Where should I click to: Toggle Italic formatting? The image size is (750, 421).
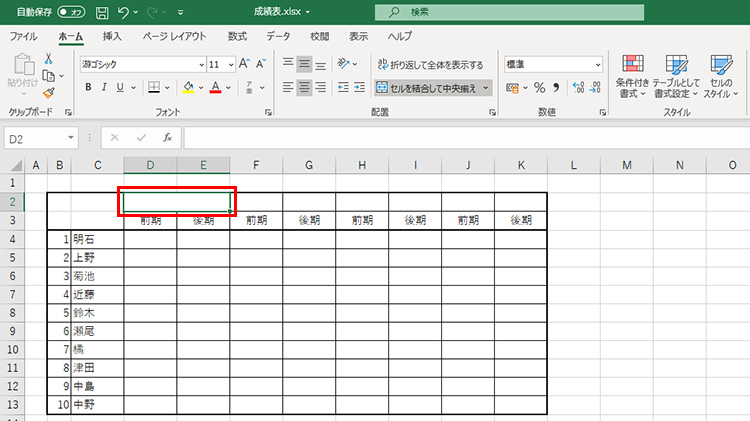pyautogui.click(x=107, y=87)
